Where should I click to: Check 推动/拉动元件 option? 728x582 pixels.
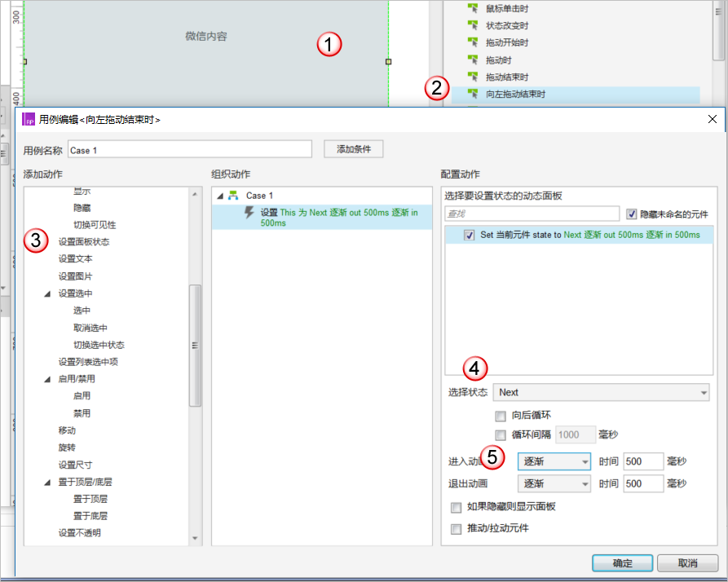(457, 529)
